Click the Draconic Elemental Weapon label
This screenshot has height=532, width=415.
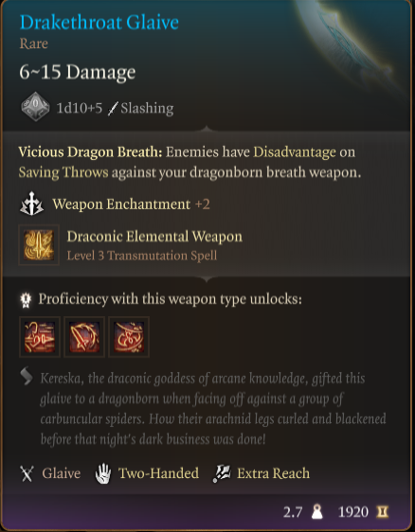click(x=154, y=237)
